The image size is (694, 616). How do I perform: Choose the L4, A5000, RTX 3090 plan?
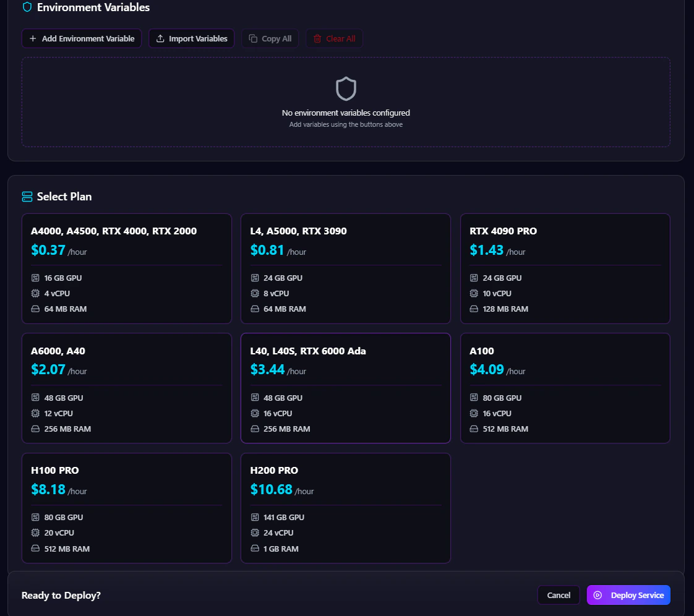pyautogui.click(x=346, y=268)
